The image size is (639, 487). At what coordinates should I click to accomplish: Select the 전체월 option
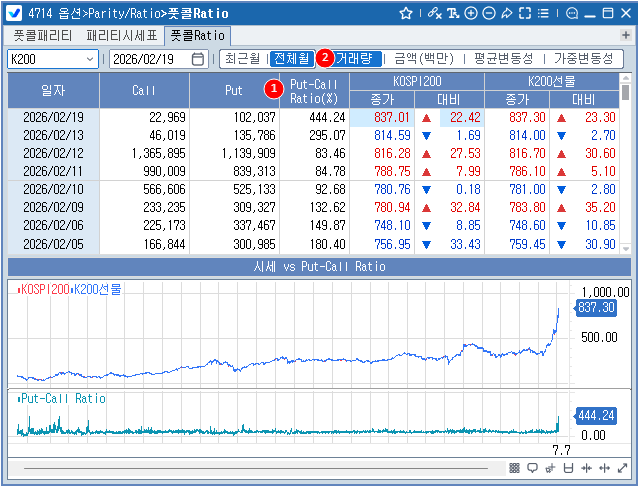(291, 59)
